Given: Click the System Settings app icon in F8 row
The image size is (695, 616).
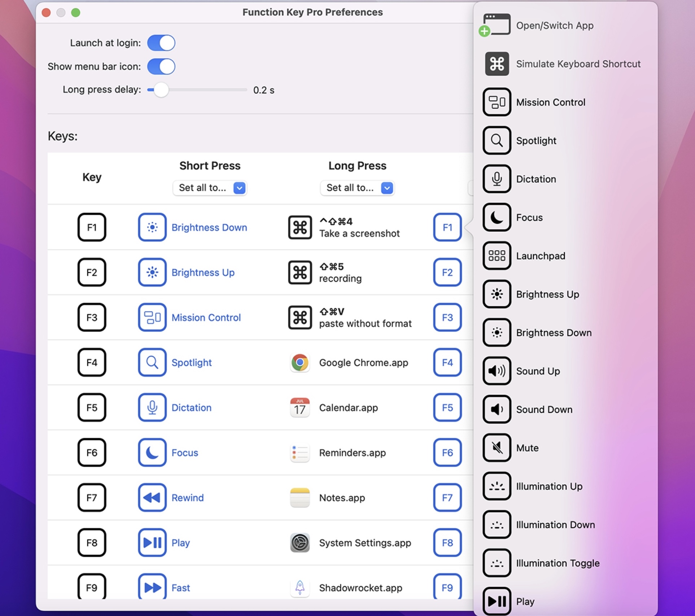Looking at the screenshot, I should click(300, 543).
